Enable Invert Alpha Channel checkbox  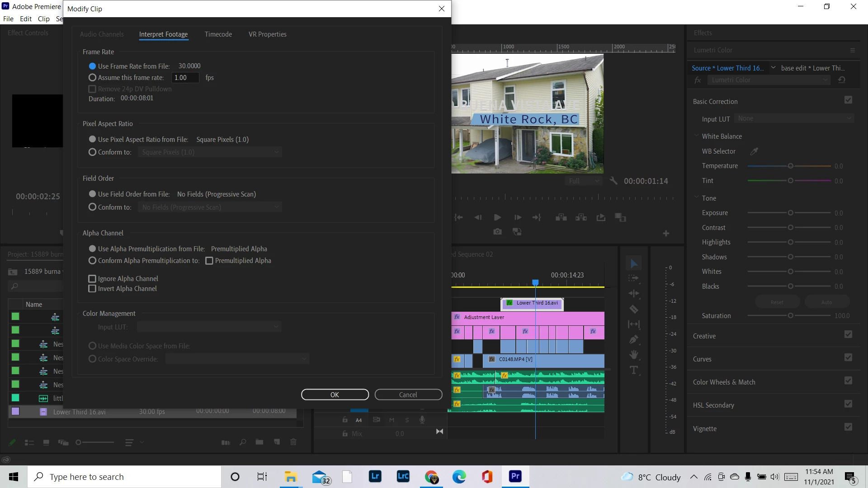point(92,289)
